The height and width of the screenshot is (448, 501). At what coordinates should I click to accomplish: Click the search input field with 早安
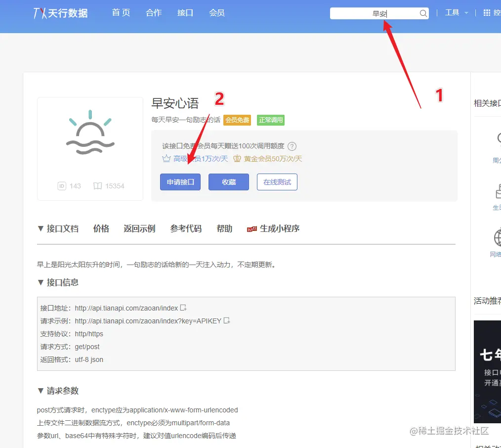pos(375,13)
